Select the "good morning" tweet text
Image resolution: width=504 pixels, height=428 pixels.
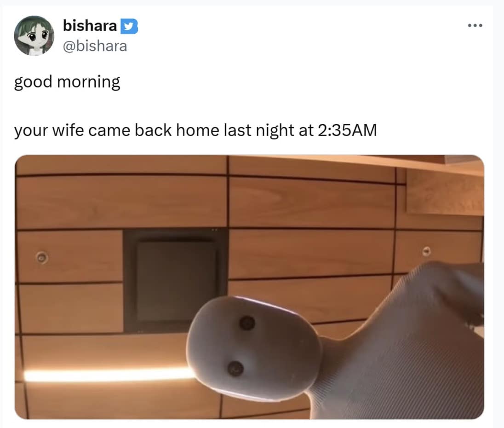coord(67,82)
